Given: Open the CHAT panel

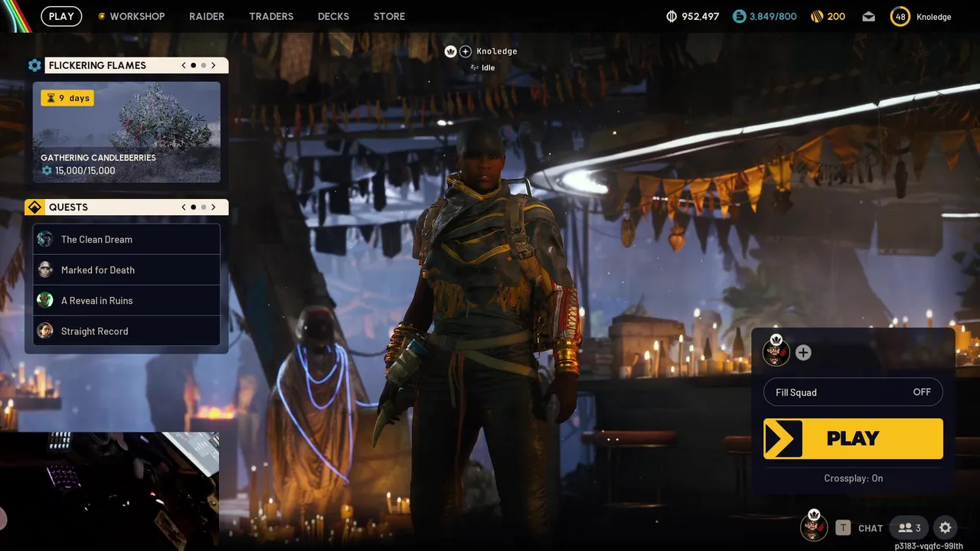Looking at the screenshot, I should 871,528.
